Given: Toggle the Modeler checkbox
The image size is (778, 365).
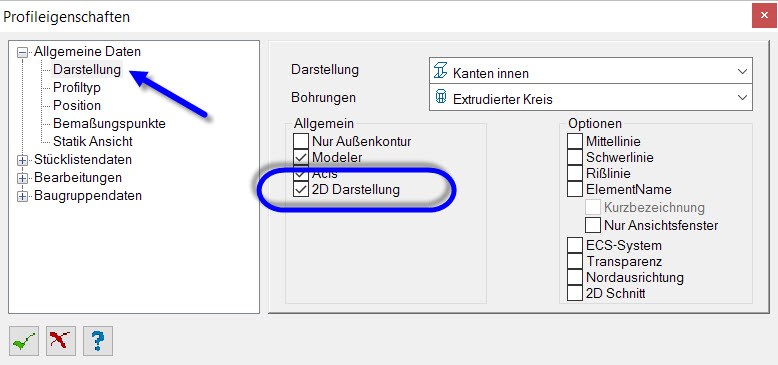Looking at the screenshot, I should (301, 157).
